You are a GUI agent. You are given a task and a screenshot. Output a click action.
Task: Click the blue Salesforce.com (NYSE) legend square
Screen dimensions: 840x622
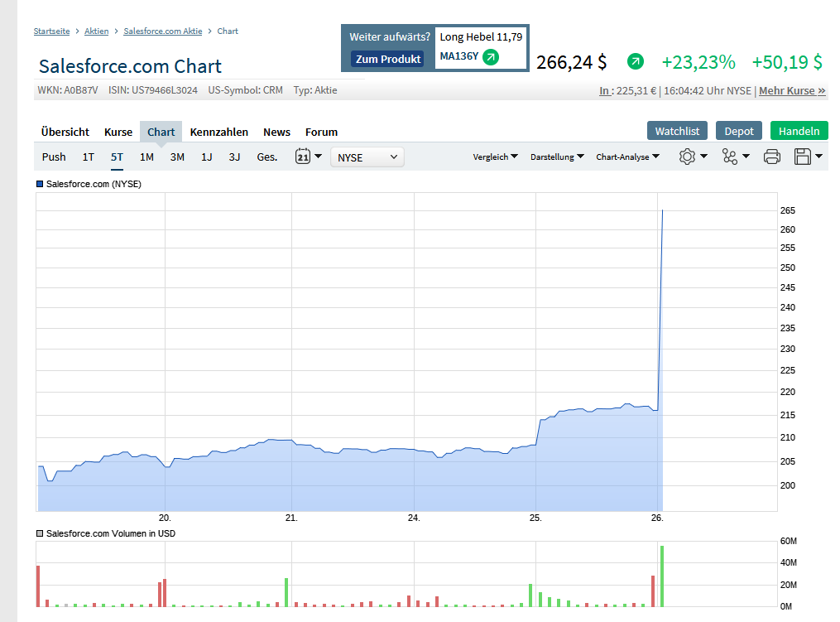point(40,184)
